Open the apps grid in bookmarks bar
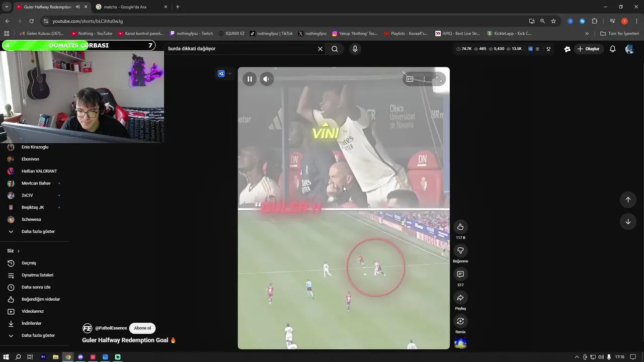Screen dimensions: 644x362 coord(7,34)
